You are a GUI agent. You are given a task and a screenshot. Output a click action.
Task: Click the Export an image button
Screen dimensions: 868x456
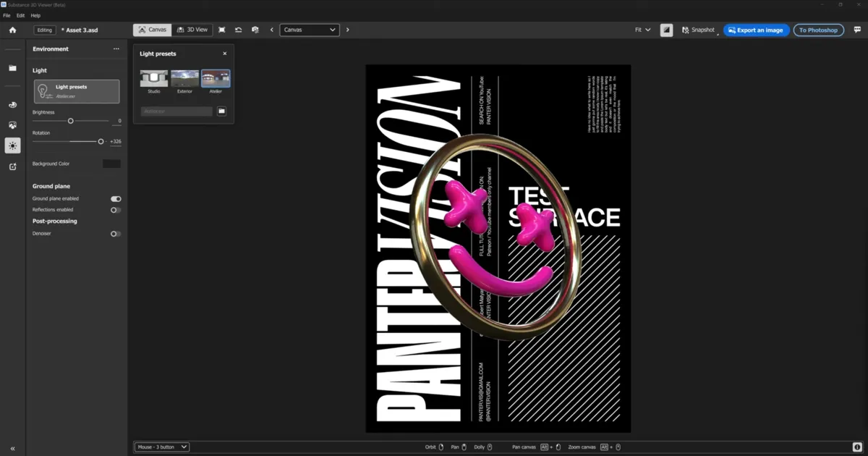[x=756, y=30]
